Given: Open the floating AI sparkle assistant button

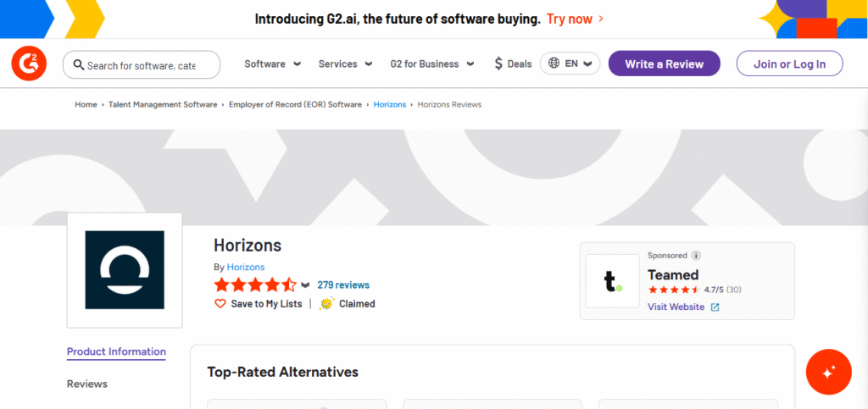Looking at the screenshot, I should pos(829,372).
